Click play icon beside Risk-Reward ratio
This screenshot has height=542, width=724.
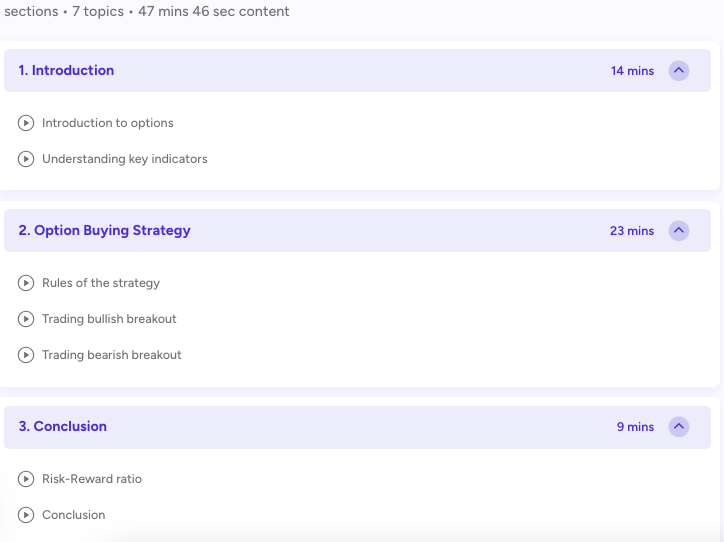click(x=26, y=479)
